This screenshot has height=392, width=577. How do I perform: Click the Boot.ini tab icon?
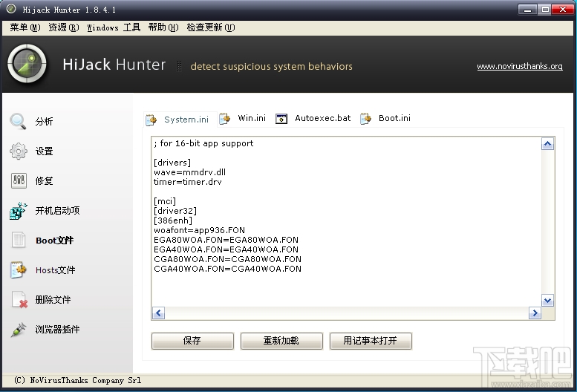point(366,118)
